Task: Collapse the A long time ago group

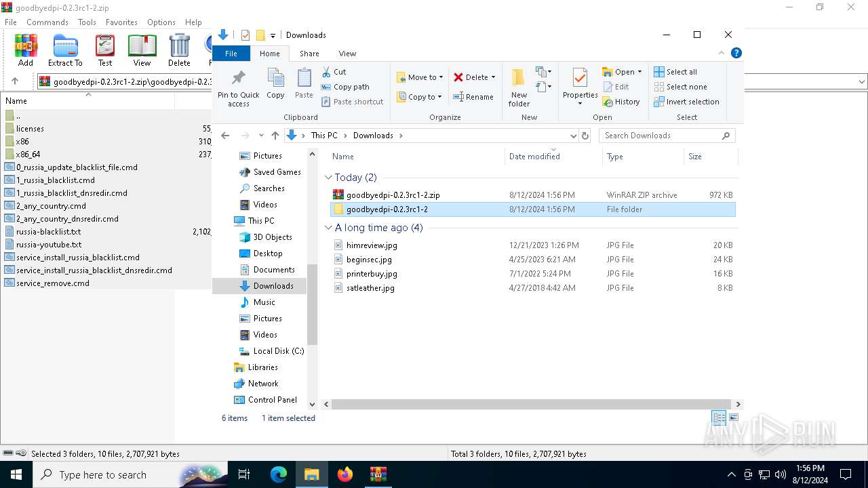Action: pyautogui.click(x=328, y=228)
